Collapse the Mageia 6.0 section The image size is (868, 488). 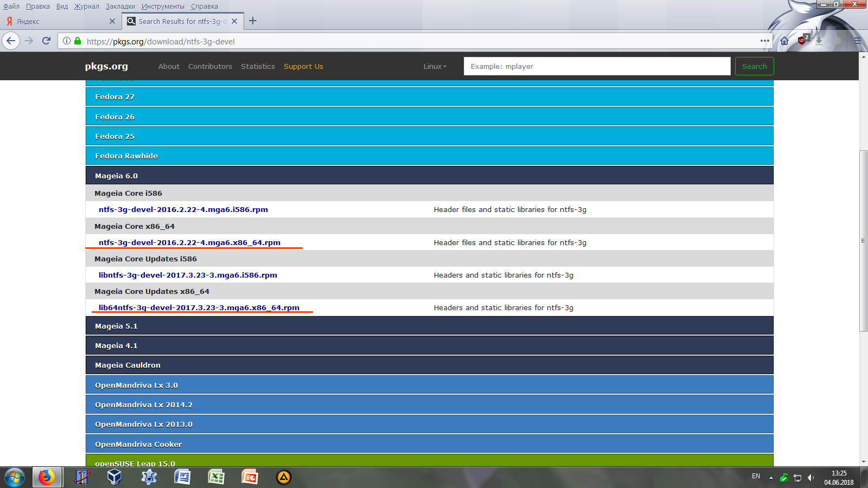(x=429, y=176)
